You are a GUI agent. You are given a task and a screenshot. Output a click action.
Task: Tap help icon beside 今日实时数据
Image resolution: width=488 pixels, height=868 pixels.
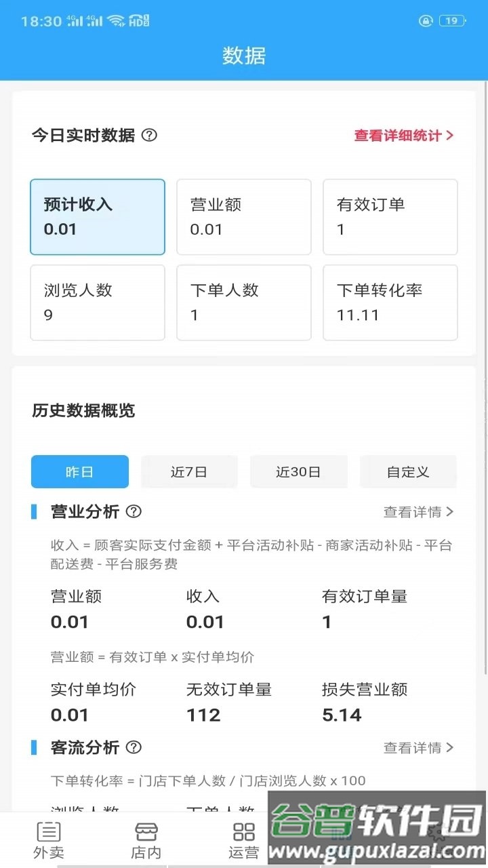tap(149, 135)
